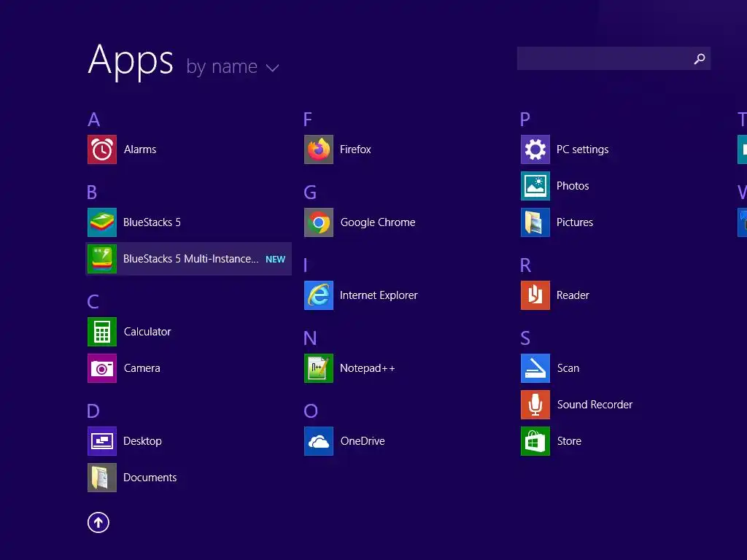Click letter header P
The image size is (747, 560).
point(525,120)
